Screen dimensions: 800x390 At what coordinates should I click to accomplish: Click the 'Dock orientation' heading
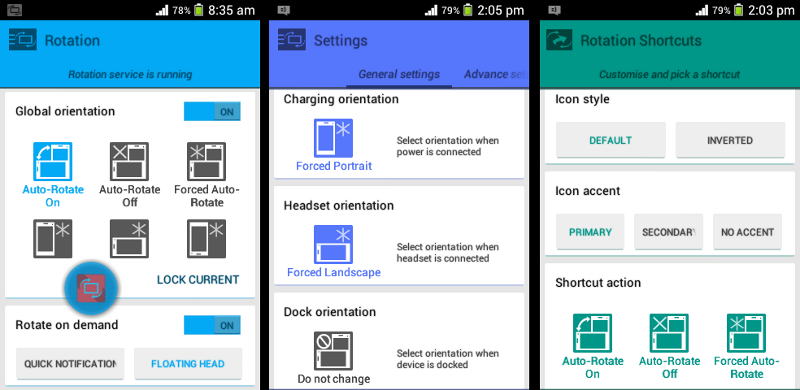point(330,312)
